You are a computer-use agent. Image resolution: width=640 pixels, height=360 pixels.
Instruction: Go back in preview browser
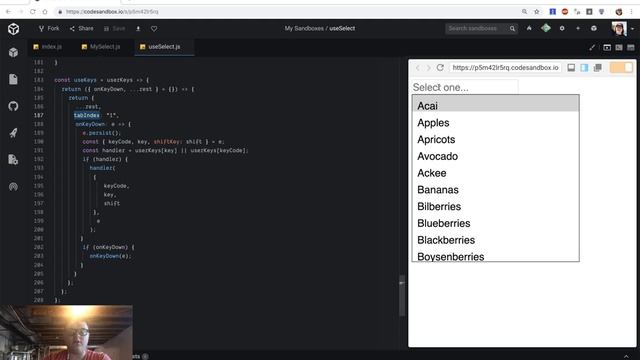pos(418,68)
